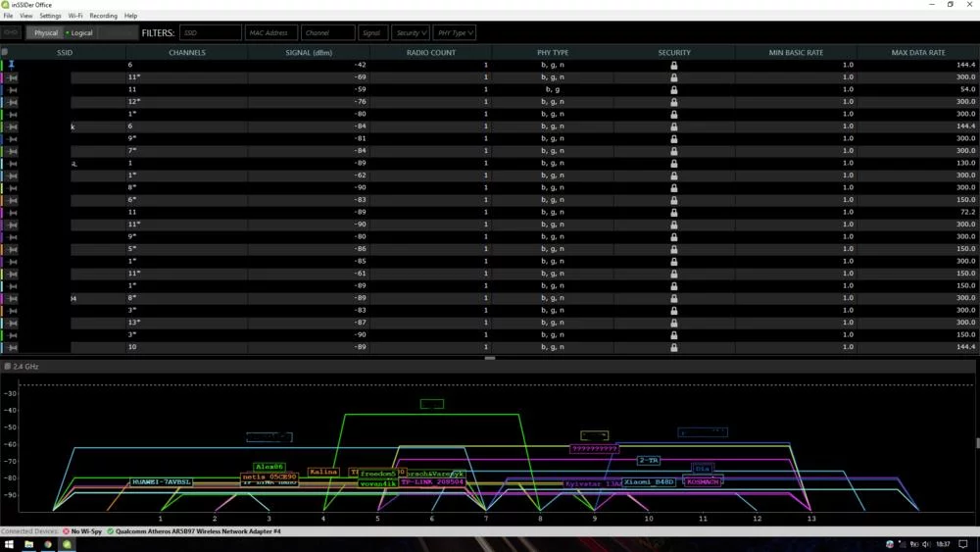
Task: Open the Recording menu
Action: 103,16
